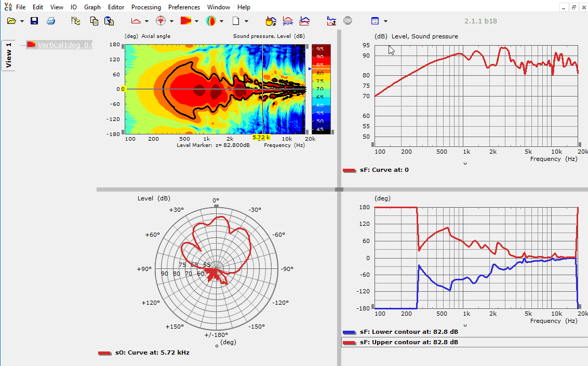
Task: Click the Copy icon in the toolbar
Action: [x=94, y=21]
